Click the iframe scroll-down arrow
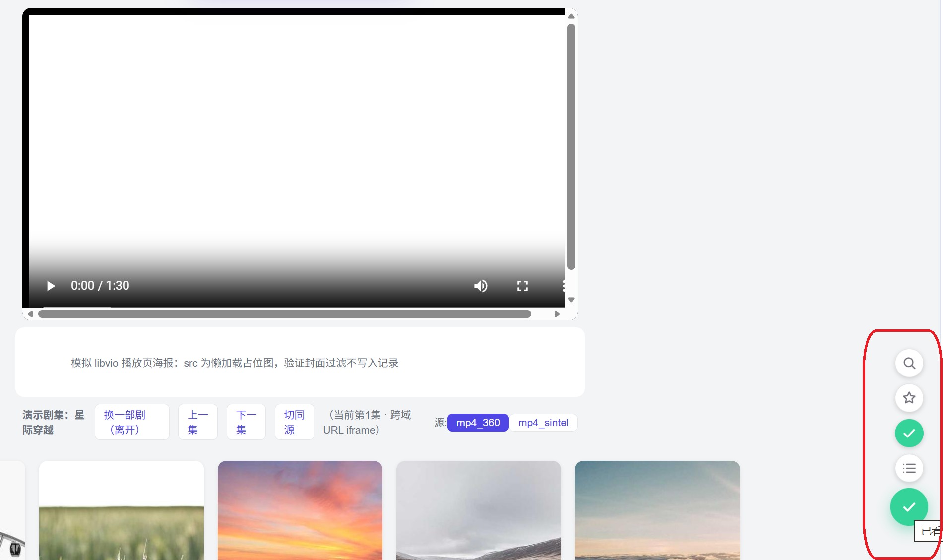This screenshot has width=943, height=560. click(x=571, y=300)
